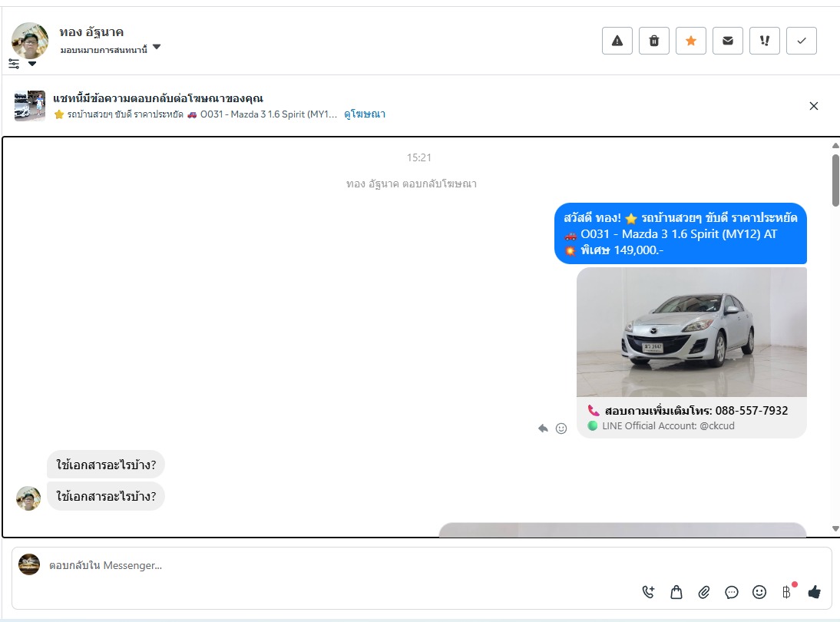Click LINE Official Account @ckcud text
Image resolution: width=840 pixels, height=622 pixels.
click(x=668, y=426)
